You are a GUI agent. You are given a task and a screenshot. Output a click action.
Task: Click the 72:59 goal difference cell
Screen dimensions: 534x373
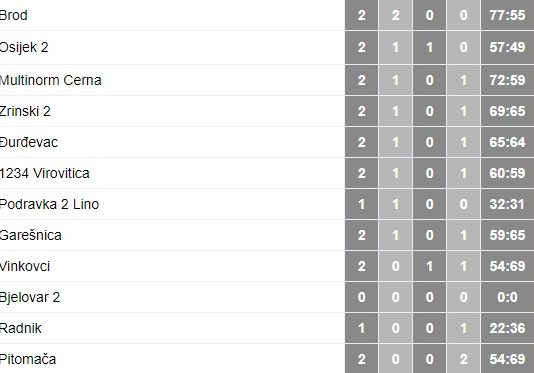pos(507,80)
